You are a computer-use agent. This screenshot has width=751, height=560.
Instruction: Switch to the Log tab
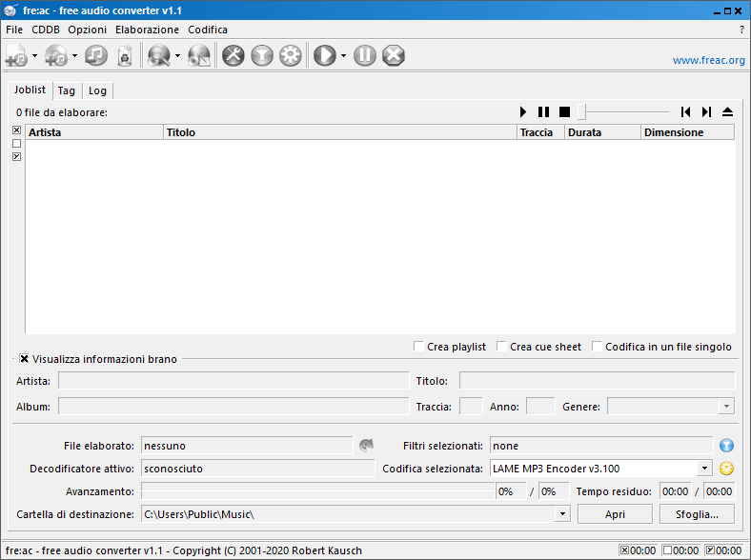(97, 90)
